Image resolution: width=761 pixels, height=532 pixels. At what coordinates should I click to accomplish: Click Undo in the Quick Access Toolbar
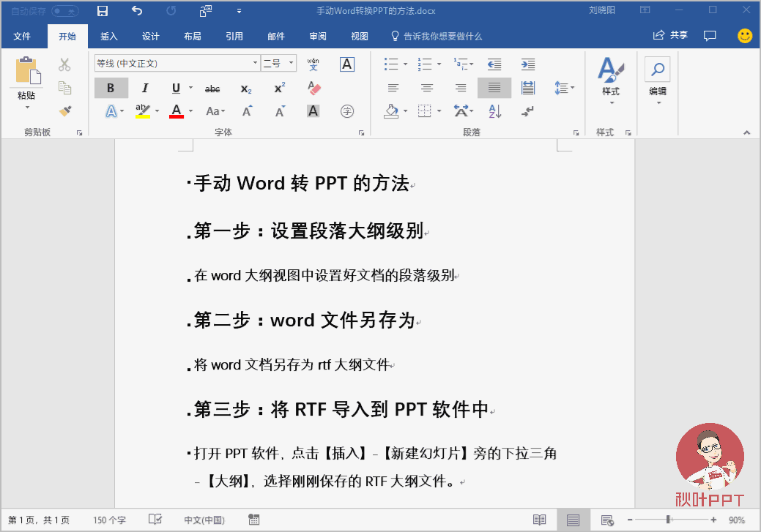[x=136, y=10]
